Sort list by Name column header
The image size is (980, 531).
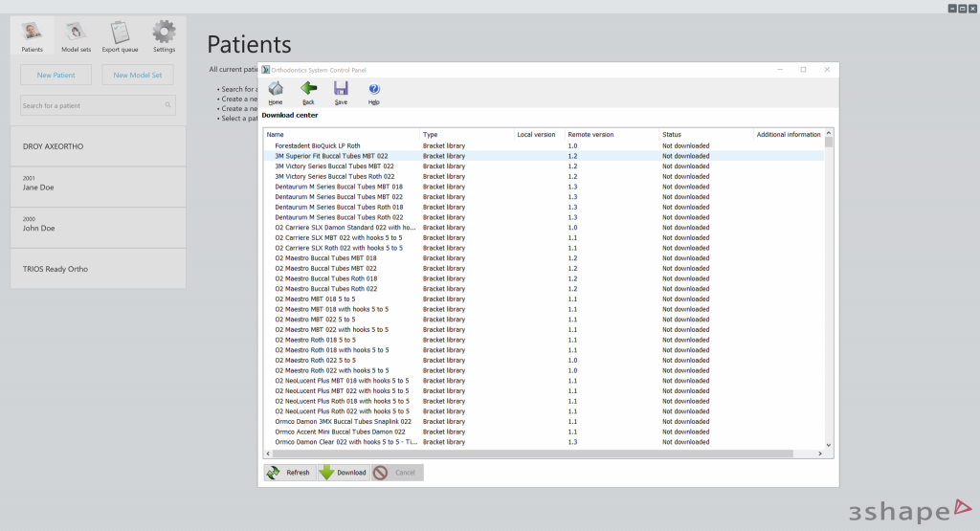coord(341,135)
